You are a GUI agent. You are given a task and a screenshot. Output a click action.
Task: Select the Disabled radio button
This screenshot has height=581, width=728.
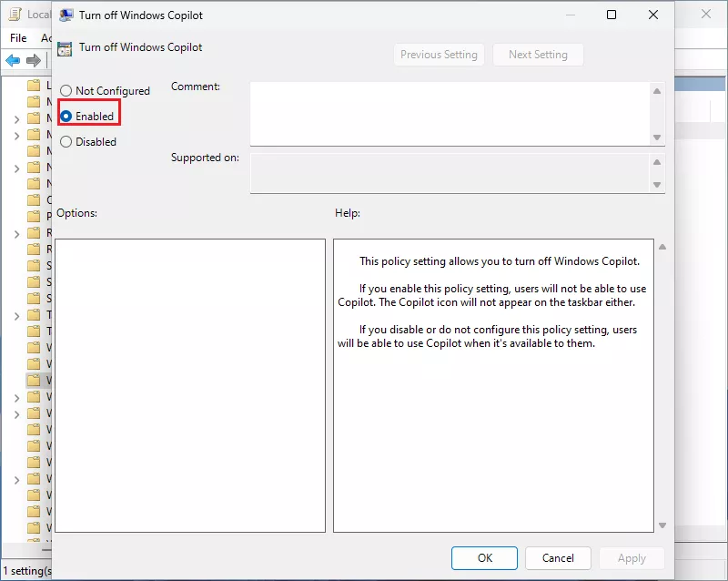66,142
